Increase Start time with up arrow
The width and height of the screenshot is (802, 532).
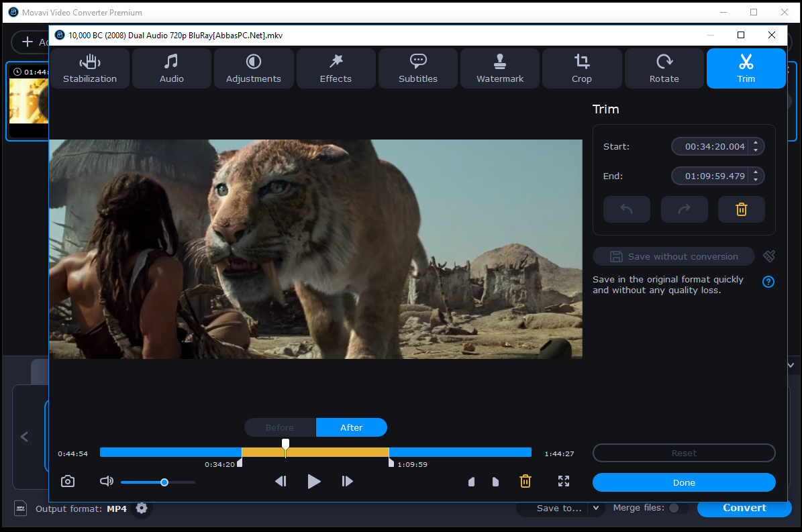click(x=756, y=143)
